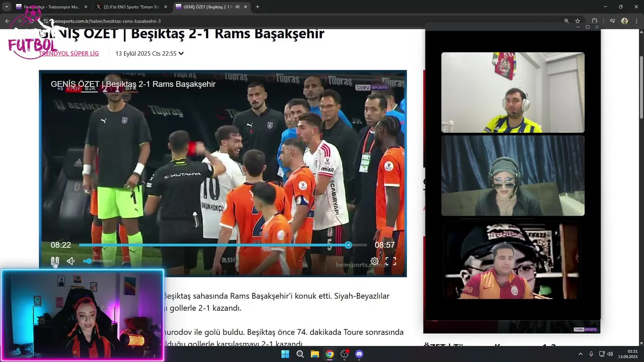Minimize the floating webcam overlay window

pyautogui.click(x=578, y=27)
